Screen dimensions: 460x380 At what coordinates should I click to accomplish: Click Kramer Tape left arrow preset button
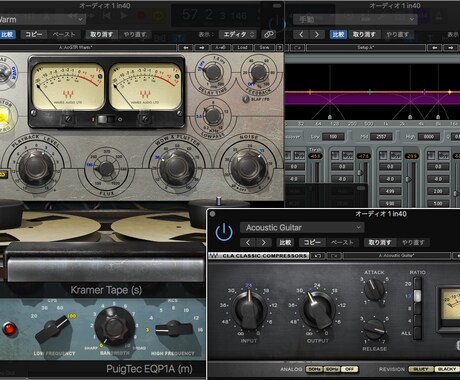(186, 48)
